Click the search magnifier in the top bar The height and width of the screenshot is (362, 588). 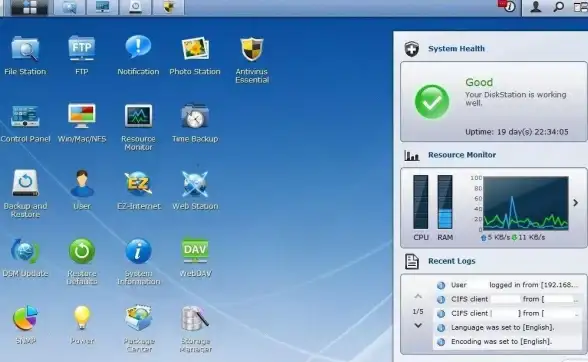tap(558, 7)
